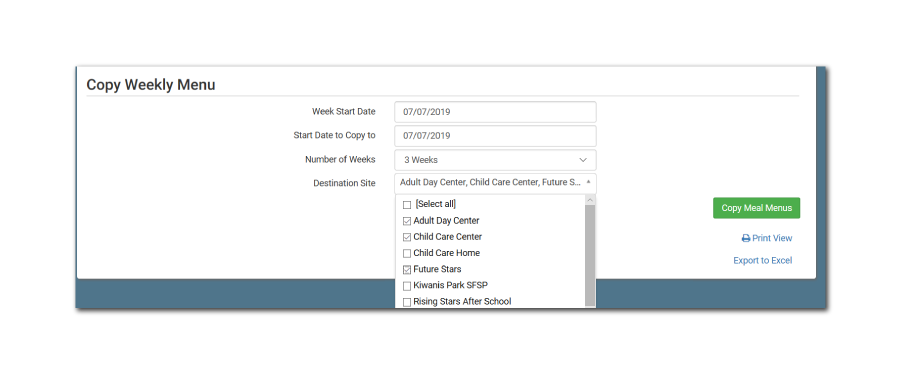The image size is (900, 375).
Task: Check the Select all checkbox
Action: pos(407,204)
